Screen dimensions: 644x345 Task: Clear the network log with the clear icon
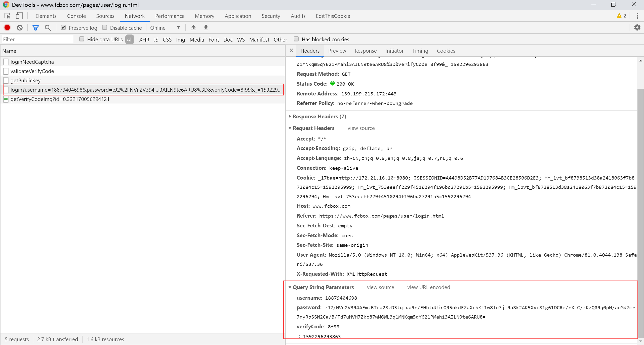20,28
